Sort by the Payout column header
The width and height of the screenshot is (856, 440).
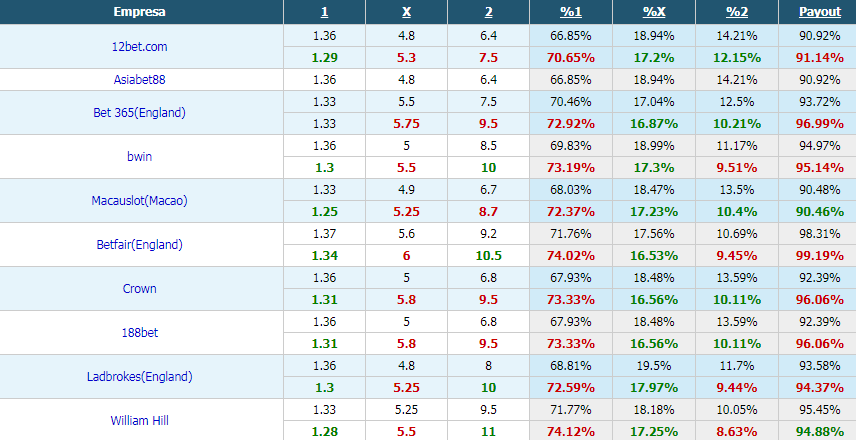(x=820, y=12)
